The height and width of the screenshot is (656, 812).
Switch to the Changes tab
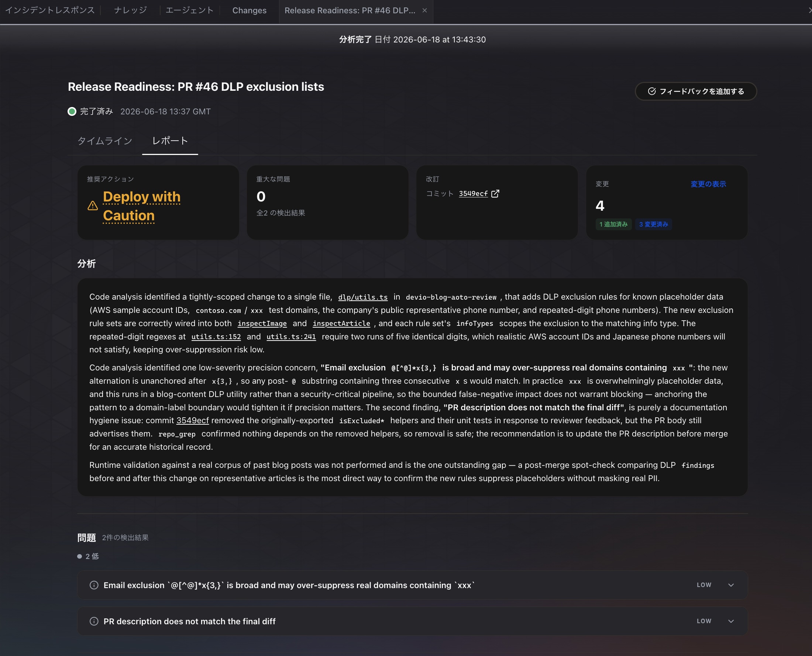(249, 11)
